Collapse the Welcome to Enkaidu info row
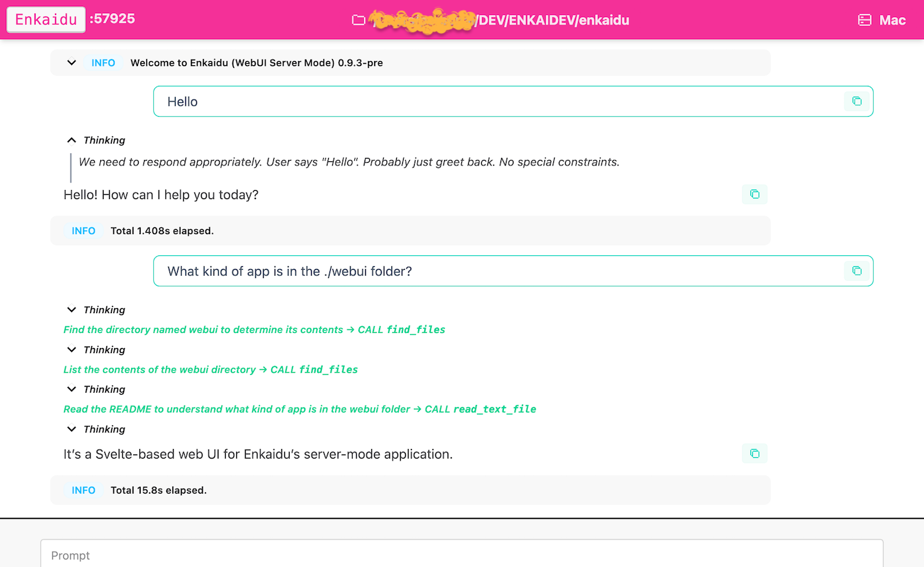Viewport: 924px width, 567px height. tap(71, 62)
